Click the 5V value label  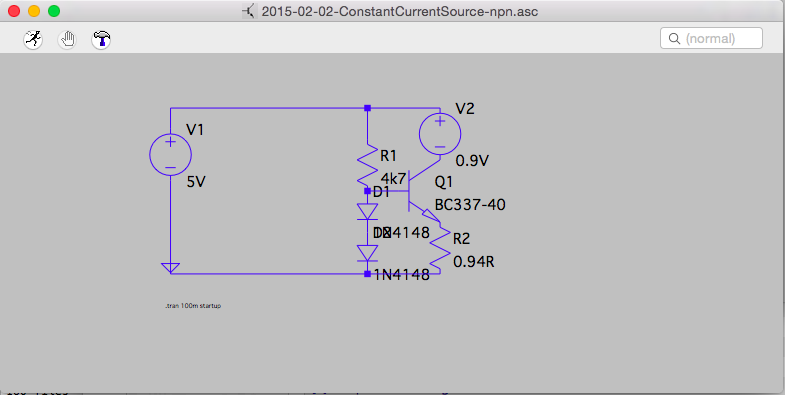pyautogui.click(x=196, y=182)
